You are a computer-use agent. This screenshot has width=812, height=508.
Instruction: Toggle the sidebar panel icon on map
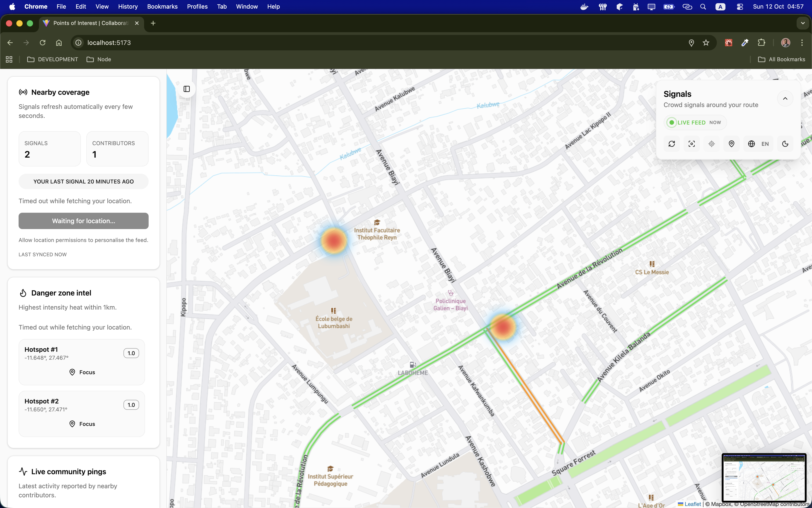186,89
